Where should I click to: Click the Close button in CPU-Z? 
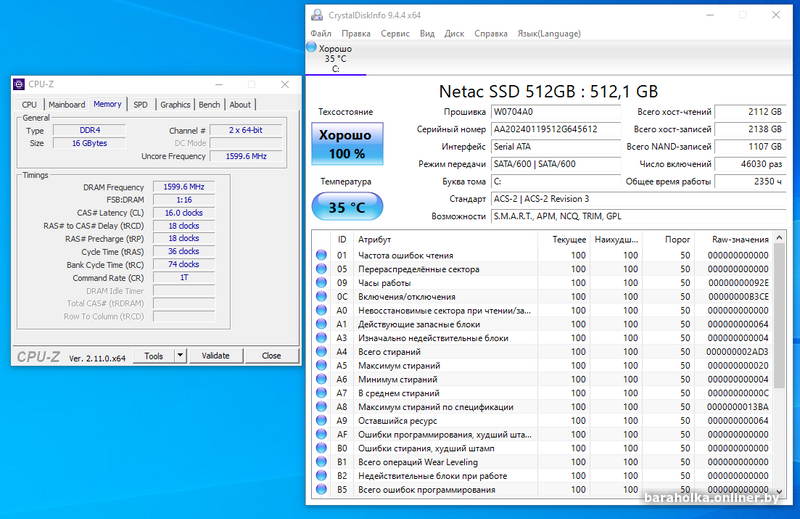click(271, 356)
